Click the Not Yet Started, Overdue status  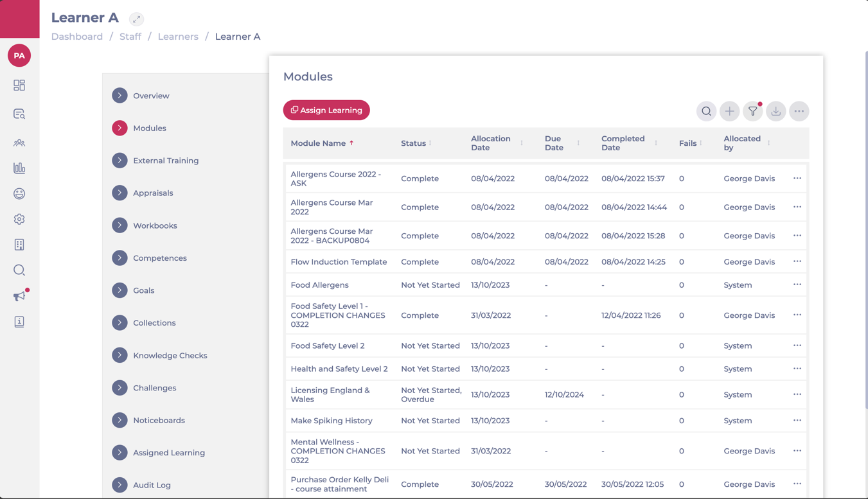coord(431,394)
